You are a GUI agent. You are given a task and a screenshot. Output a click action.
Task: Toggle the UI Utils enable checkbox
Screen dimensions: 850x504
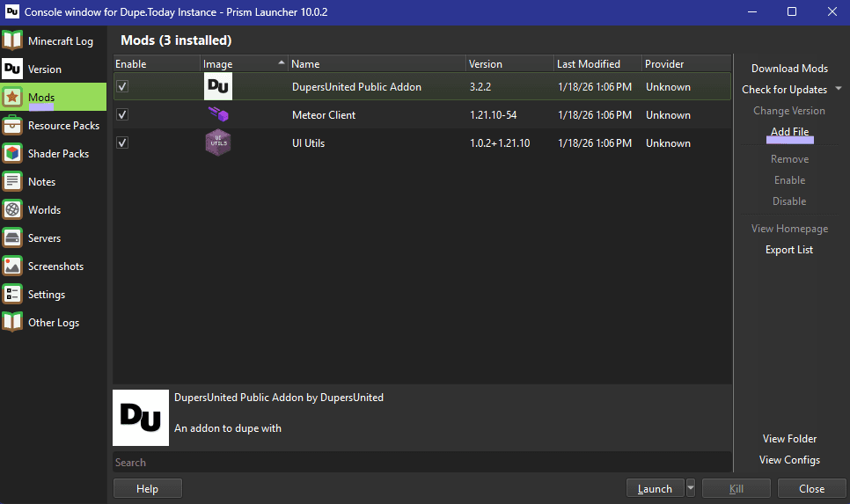coord(122,142)
